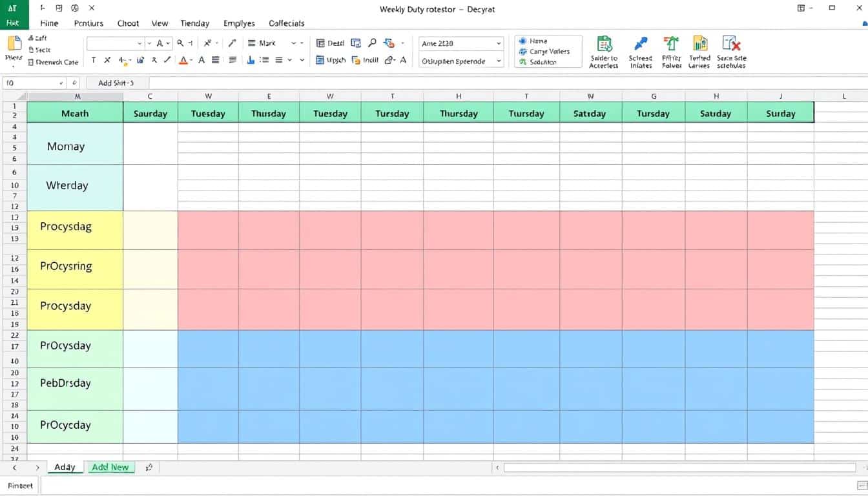Click the superscript x² icon
Image resolution: width=868 pixels, height=496 pixels.
(x=207, y=43)
